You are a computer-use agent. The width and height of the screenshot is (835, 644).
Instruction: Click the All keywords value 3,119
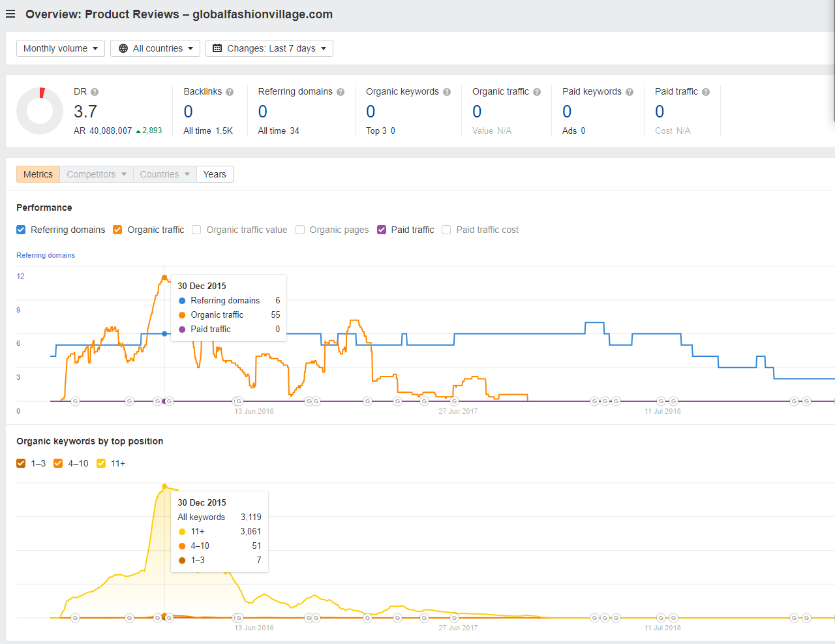coord(251,517)
